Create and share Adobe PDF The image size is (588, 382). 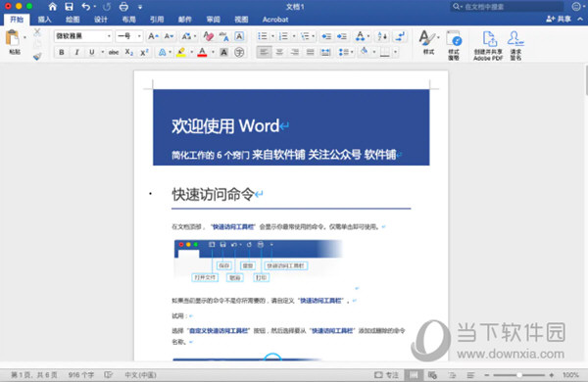tap(488, 45)
